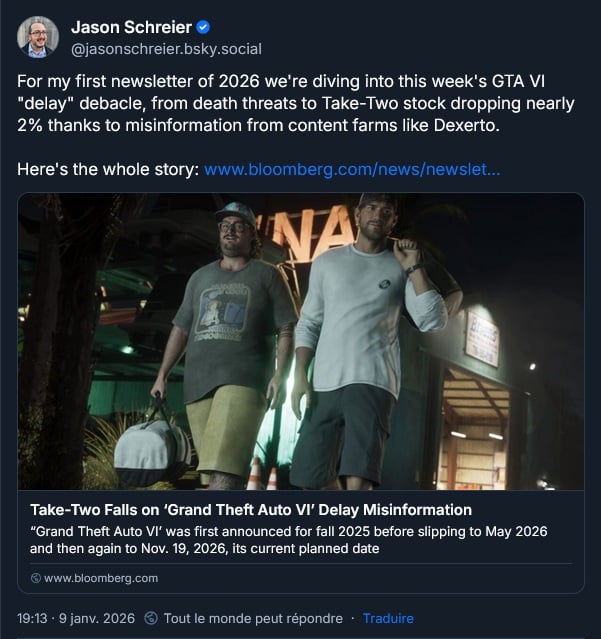Click the "Here's the whole story:" text
The width and height of the screenshot is (601, 639).
tap(108, 170)
